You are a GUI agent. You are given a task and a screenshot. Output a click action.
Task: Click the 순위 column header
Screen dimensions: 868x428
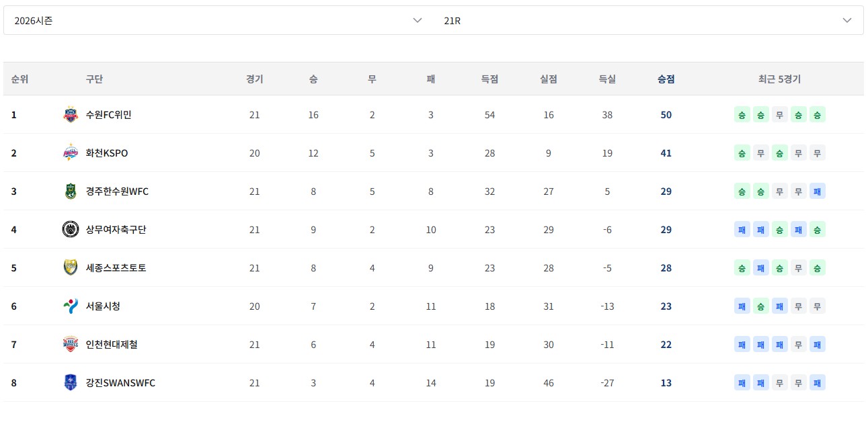point(19,79)
